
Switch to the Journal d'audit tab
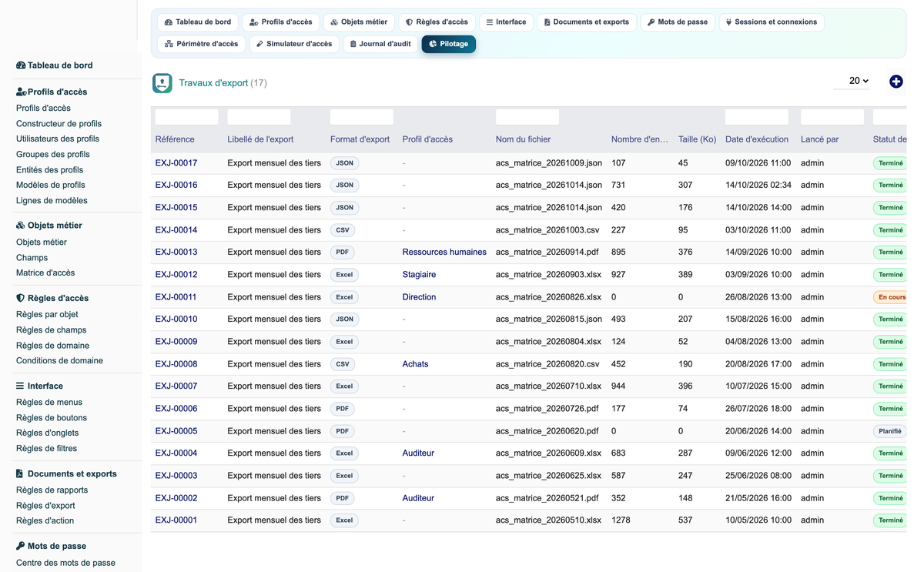pyautogui.click(x=380, y=44)
